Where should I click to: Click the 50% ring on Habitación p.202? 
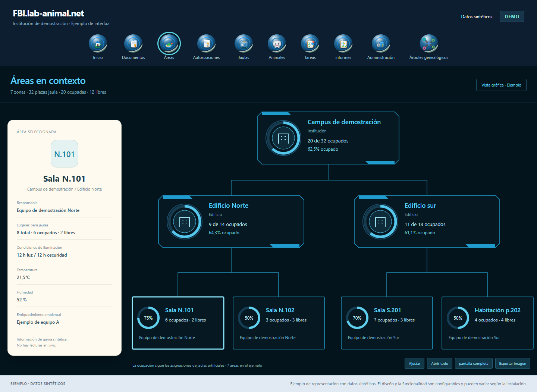(458, 318)
